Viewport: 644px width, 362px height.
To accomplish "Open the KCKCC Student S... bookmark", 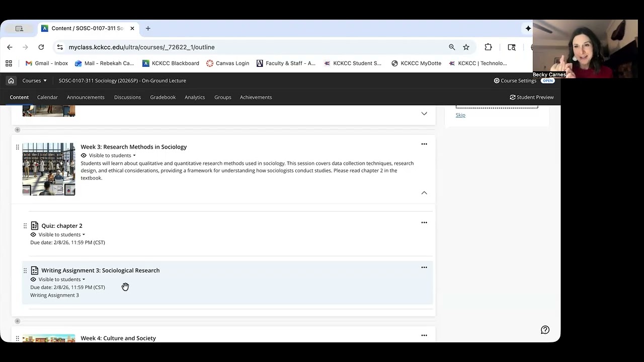I will [353, 63].
